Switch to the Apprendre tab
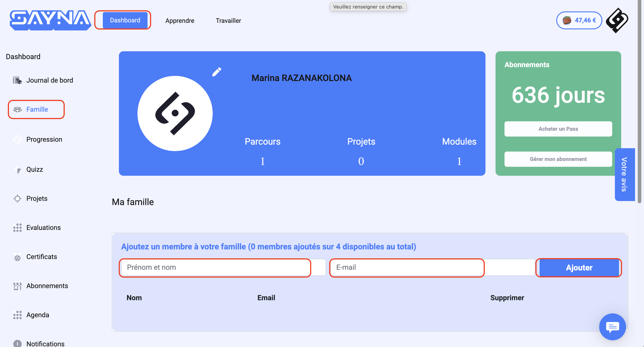This screenshot has height=347, width=644. pos(180,21)
